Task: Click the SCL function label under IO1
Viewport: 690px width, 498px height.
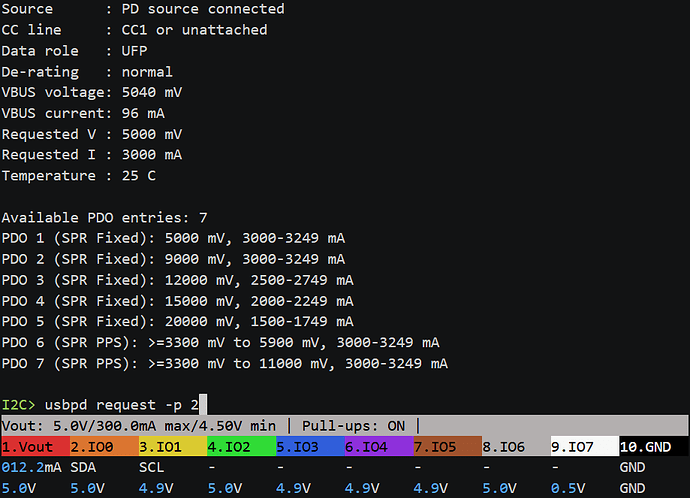Action: pos(152,467)
